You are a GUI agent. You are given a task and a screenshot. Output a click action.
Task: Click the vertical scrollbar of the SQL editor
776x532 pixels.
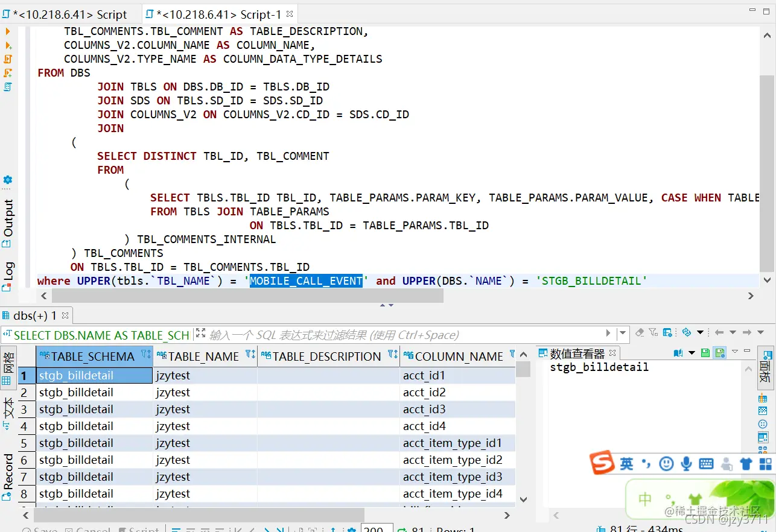click(766, 172)
